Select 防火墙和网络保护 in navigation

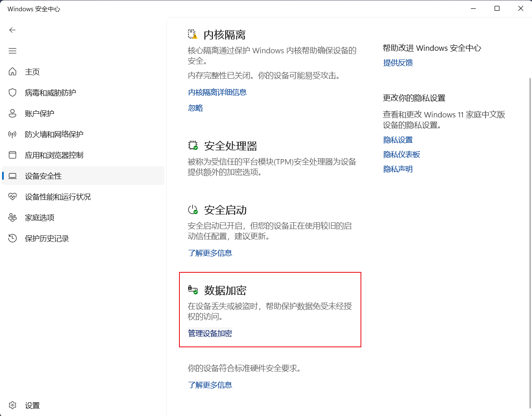point(83,134)
